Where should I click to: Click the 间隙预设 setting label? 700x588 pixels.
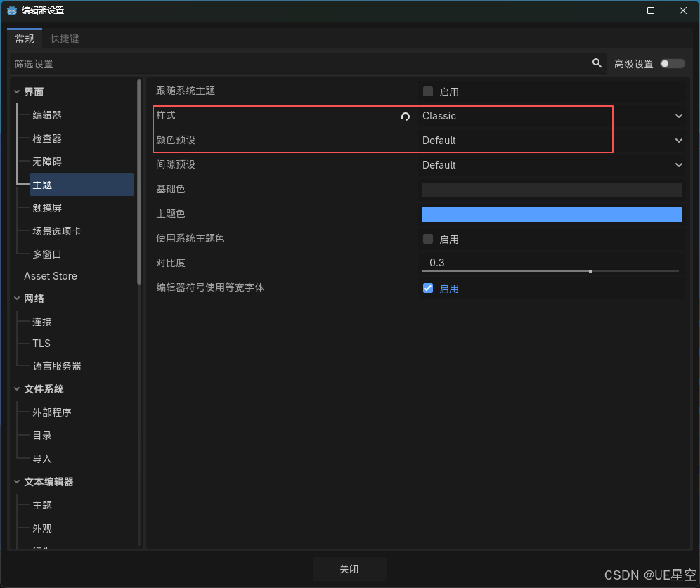tap(176, 164)
